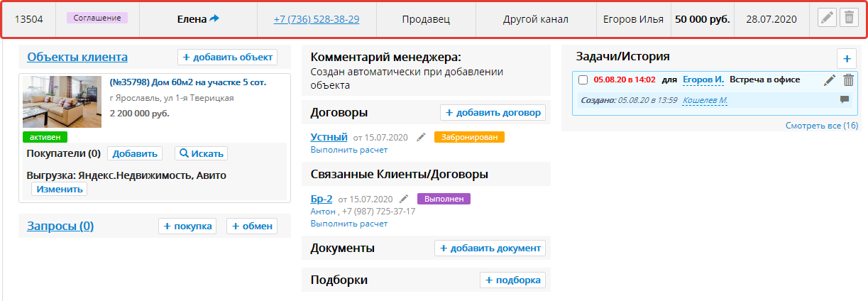Tick the checkbox for the Встреча в офисе task
The image size is (868, 301).
pyautogui.click(x=583, y=80)
